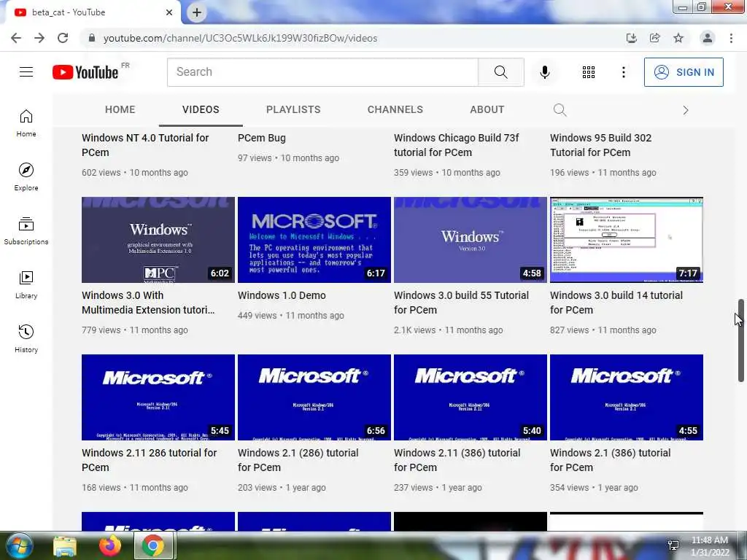The height and width of the screenshot is (560, 747).
Task: Play the 6:17 Windows 1.0 Demo thumbnail
Action: [x=314, y=240]
